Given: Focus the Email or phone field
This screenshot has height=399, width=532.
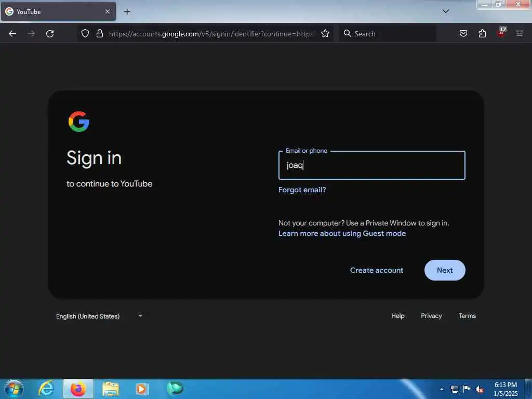Looking at the screenshot, I should pos(372,165).
